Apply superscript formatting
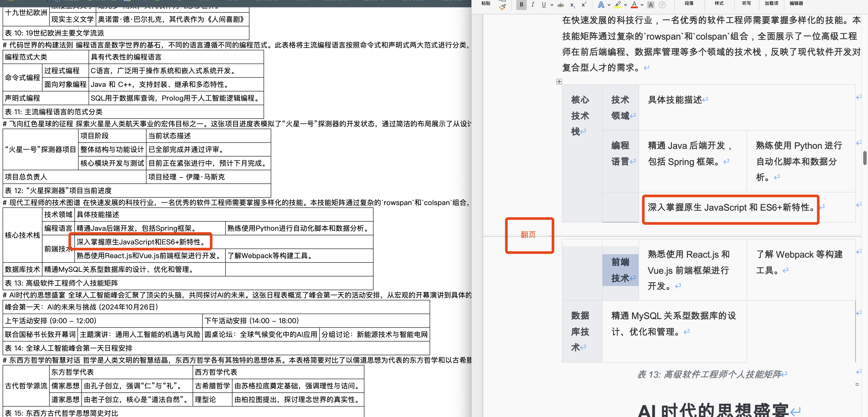This screenshot has height=417, width=868. (x=584, y=5)
